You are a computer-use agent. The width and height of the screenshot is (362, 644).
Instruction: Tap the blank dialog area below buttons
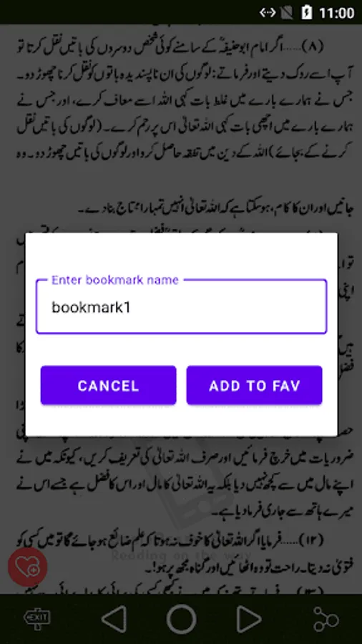(x=182, y=421)
